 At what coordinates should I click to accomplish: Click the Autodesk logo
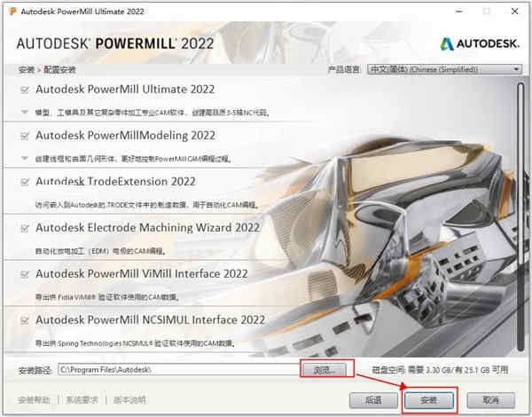480,43
